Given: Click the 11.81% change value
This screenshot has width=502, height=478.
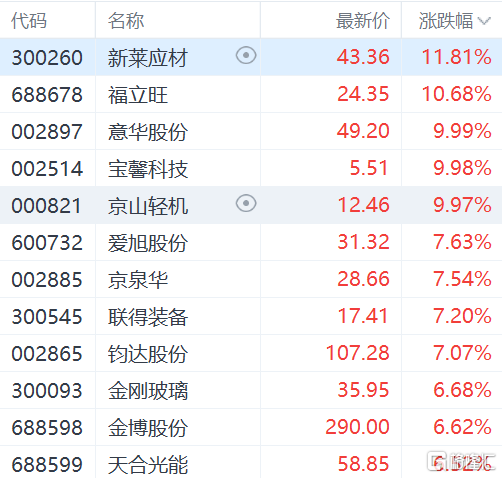Looking at the screenshot, I should [x=456, y=57].
